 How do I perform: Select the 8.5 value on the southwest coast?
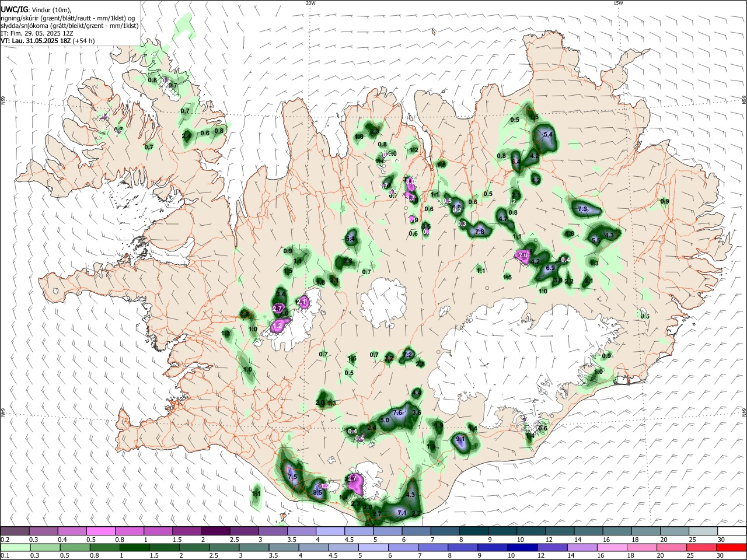(x=317, y=493)
